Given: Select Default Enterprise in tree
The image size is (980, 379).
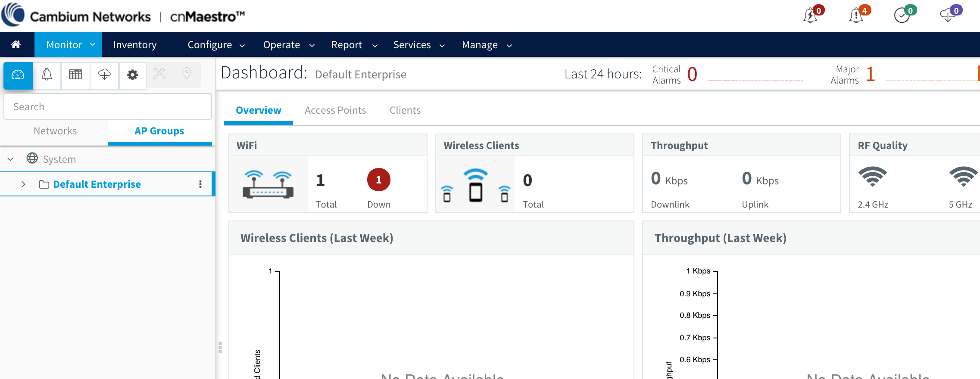Looking at the screenshot, I should pos(97,184).
